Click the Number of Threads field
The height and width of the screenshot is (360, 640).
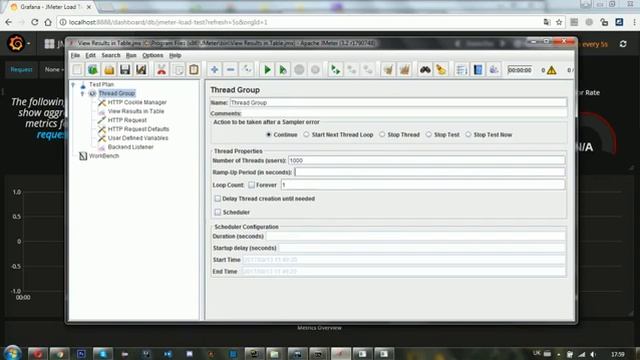click(427, 160)
